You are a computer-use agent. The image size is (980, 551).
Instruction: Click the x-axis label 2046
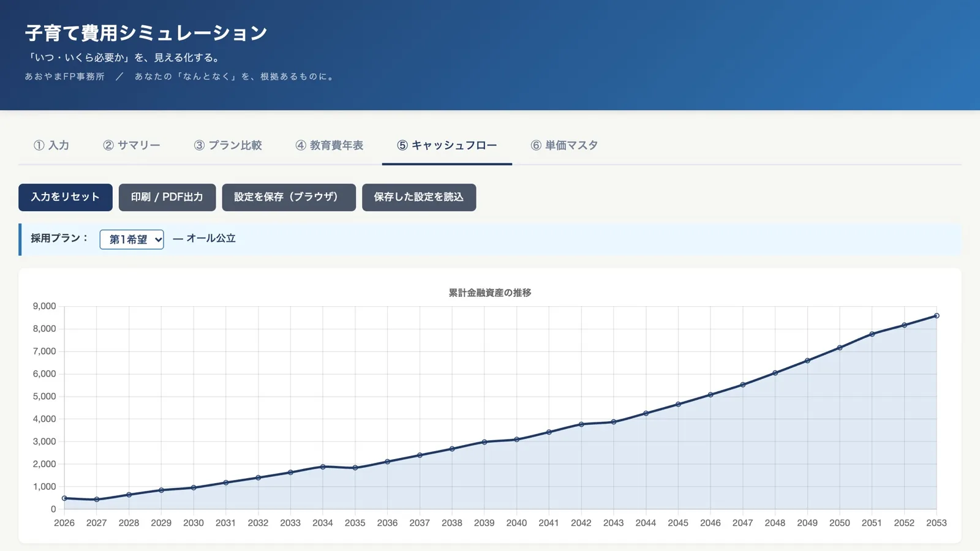coord(710,523)
